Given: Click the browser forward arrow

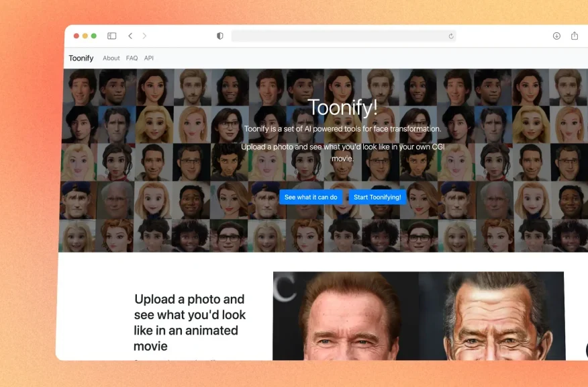Looking at the screenshot, I should (144, 36).
